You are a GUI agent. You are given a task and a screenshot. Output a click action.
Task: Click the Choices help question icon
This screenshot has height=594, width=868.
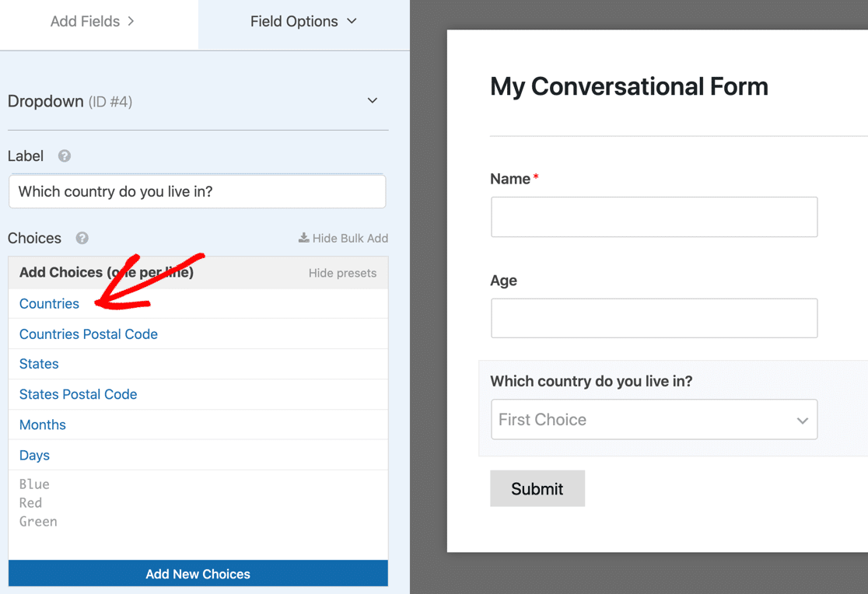tap(82, 238)
